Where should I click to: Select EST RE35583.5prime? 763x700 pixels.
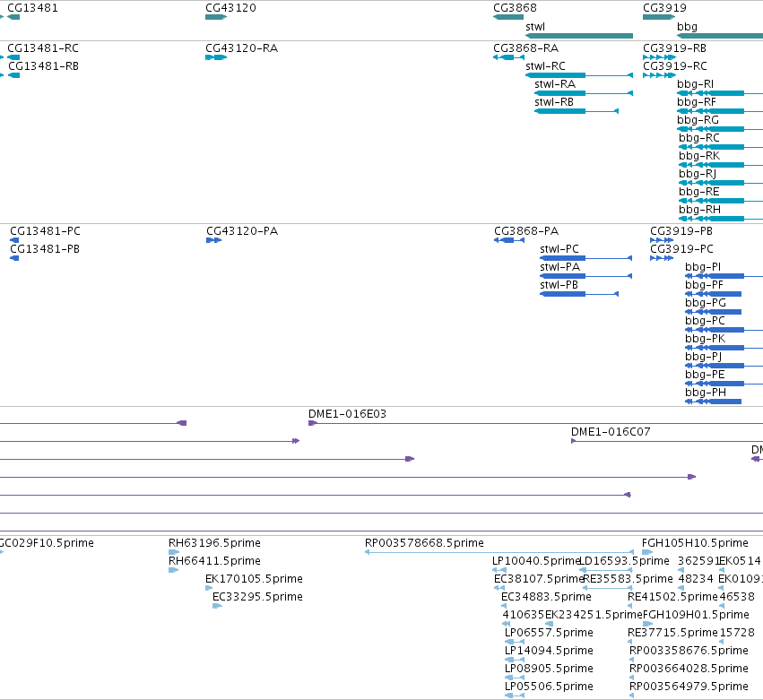coord(607,588)
